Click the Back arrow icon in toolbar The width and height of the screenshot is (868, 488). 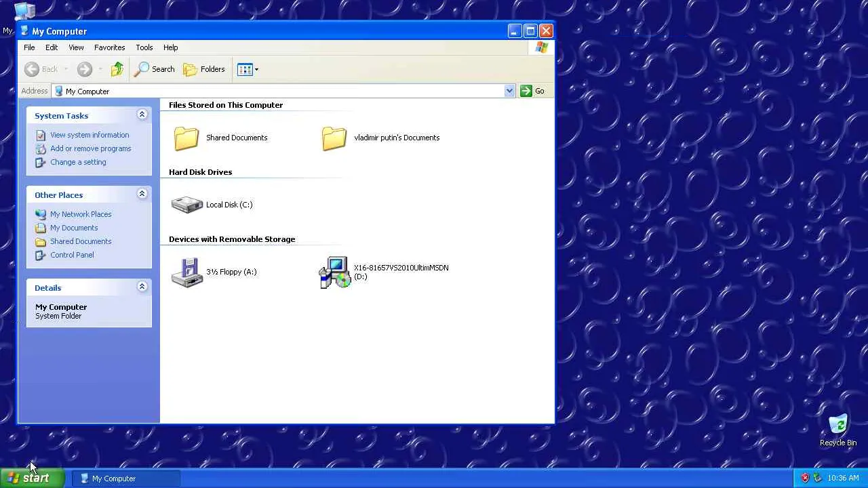(32, 69)
